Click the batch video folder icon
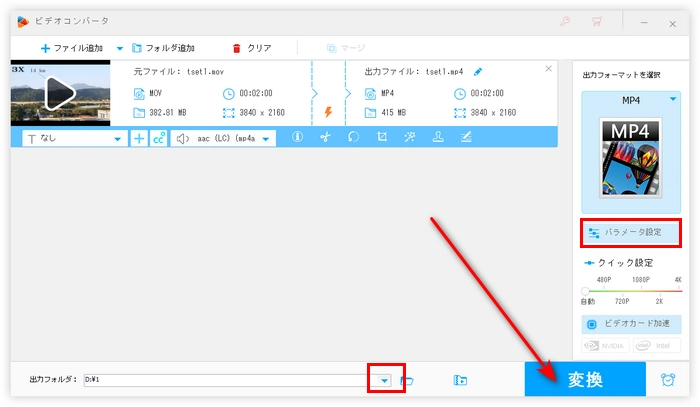Viewport: 700px width, 407px height. 460,380
